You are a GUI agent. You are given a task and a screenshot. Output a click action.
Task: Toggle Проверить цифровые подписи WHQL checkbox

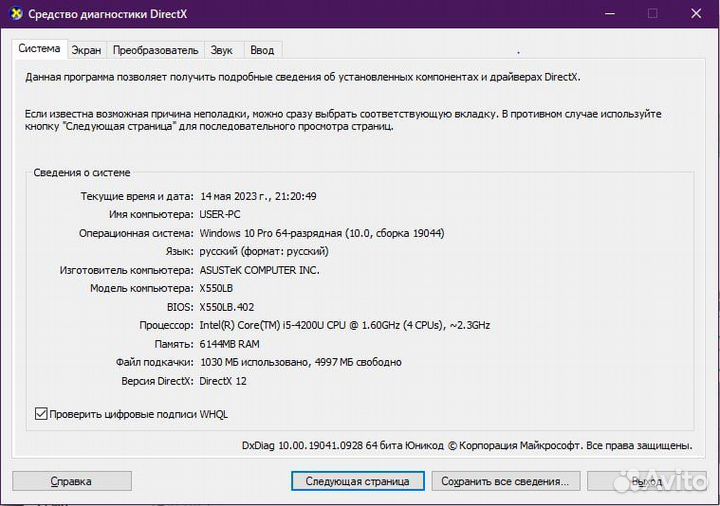(x=41, y=414)
